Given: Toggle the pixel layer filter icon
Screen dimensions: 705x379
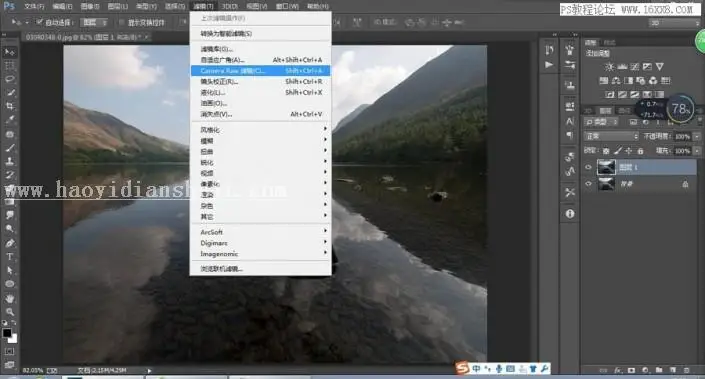Looking at the screenshot, I should pyautogui.click(x=633, y=122).
